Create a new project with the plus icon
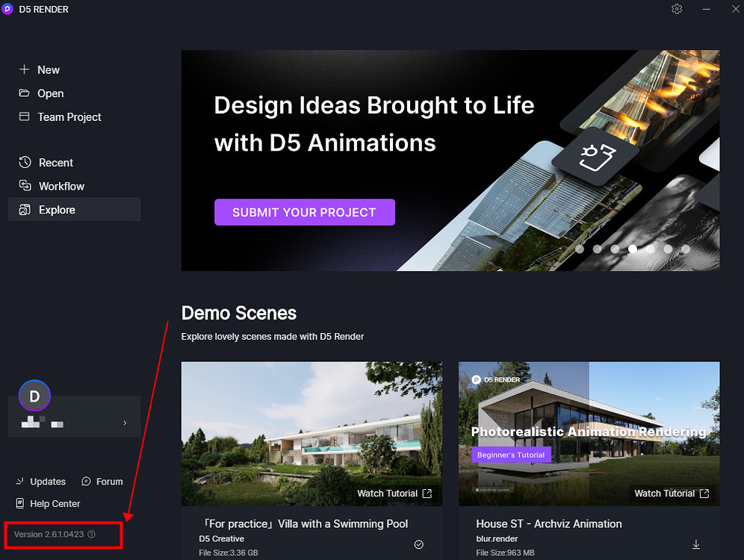This screenshot has width=744, height=560. (x=25, y=69)
